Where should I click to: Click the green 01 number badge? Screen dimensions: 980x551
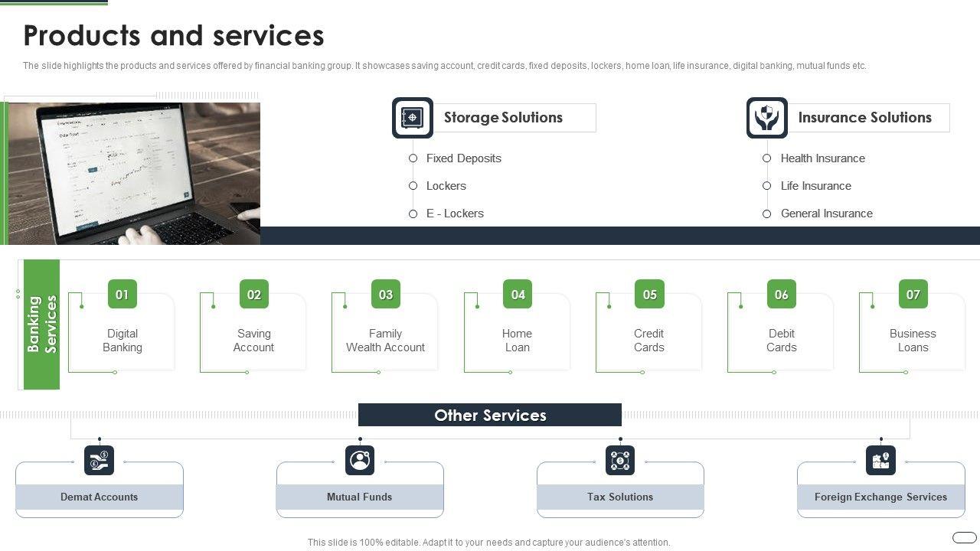pos(122,295)
